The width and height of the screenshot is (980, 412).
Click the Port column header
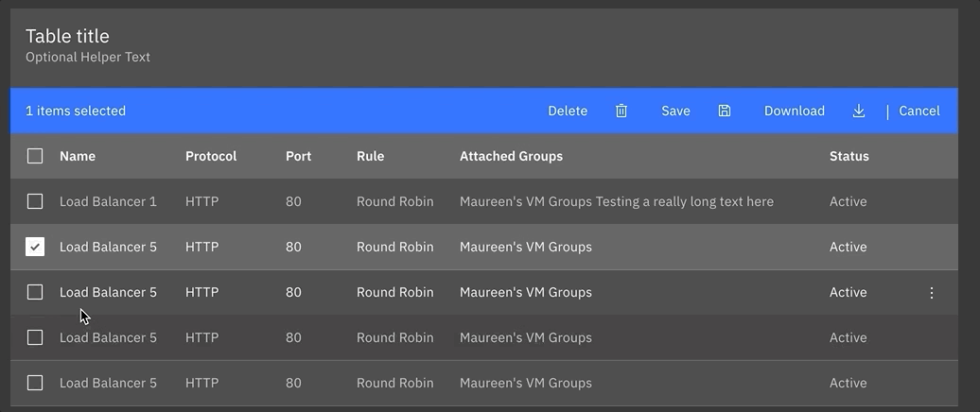coord(298,156)
